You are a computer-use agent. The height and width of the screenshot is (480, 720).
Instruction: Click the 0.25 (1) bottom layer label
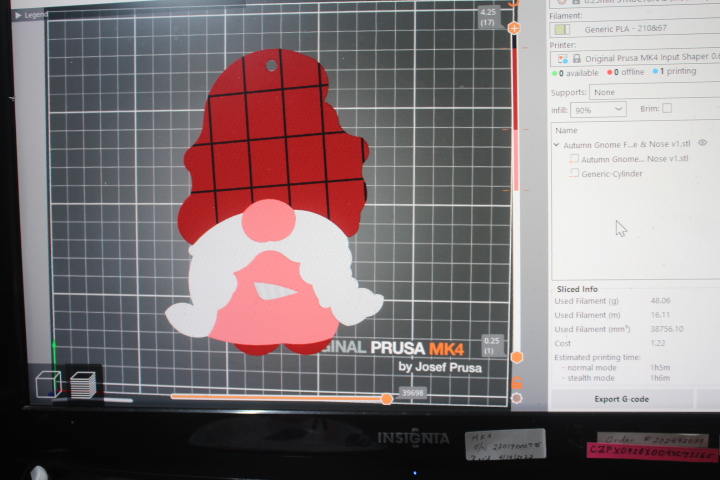[x=491, y=346]
